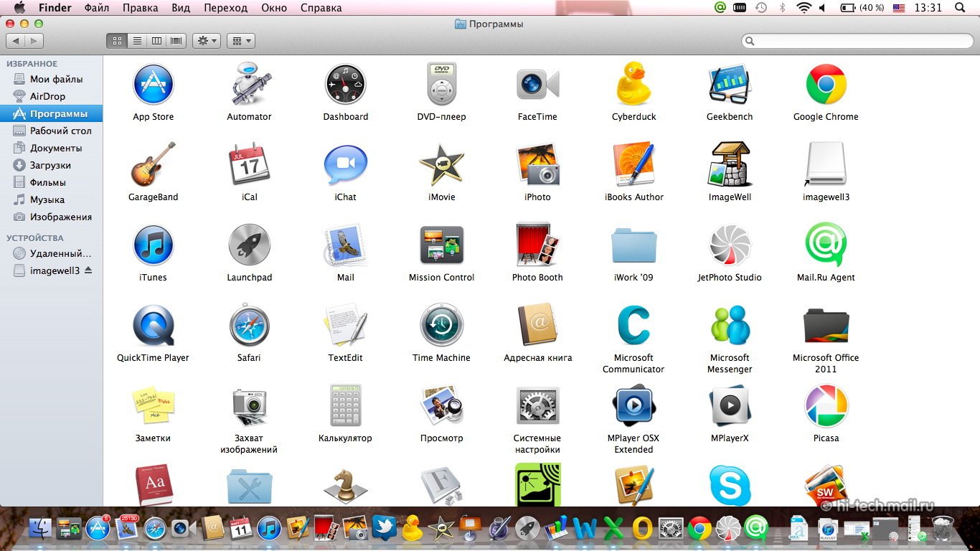Click the DVD-плеер application icon
The width and height of the screenshot is (980, 551).
pyautogui.click(x=442, y=85)
